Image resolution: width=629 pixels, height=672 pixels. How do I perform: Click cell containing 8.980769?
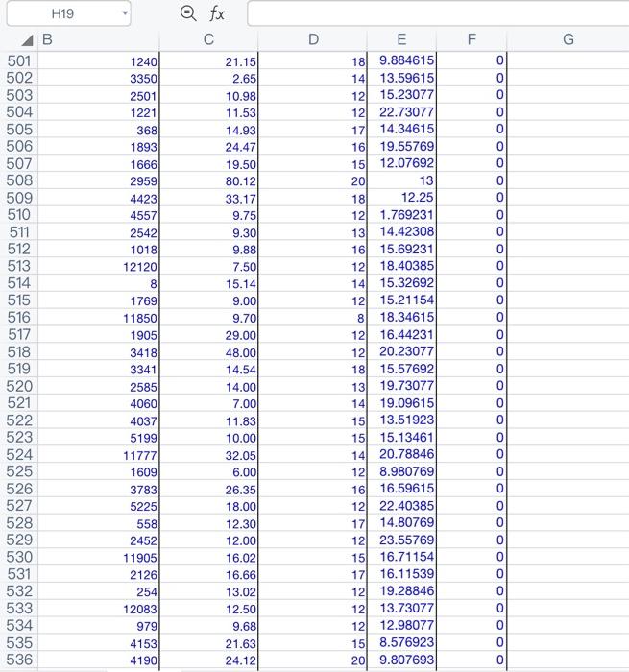[x=401, y=471]
